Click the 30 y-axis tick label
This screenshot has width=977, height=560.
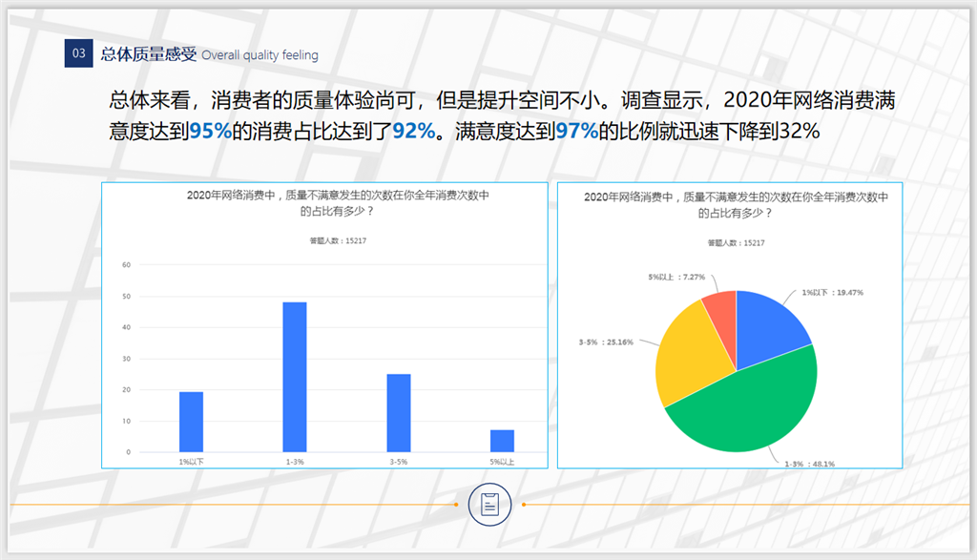[x=127, y=359]
